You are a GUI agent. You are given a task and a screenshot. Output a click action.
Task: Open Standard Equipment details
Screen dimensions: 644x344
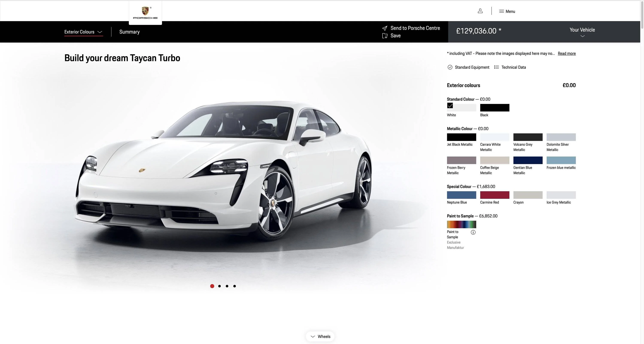[472, 67]
